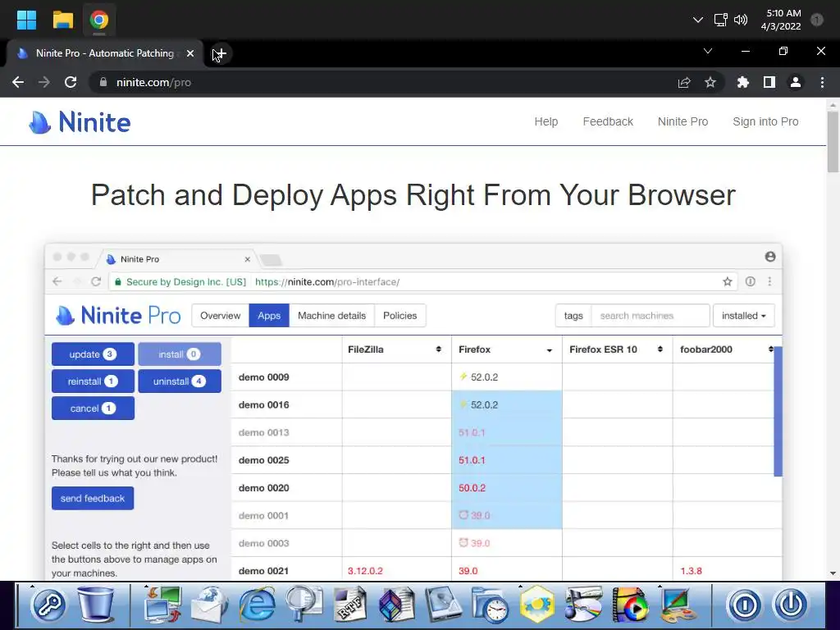Open the Chrome profile avatar
Screen dimensions: 840x630
coord(796,83)
